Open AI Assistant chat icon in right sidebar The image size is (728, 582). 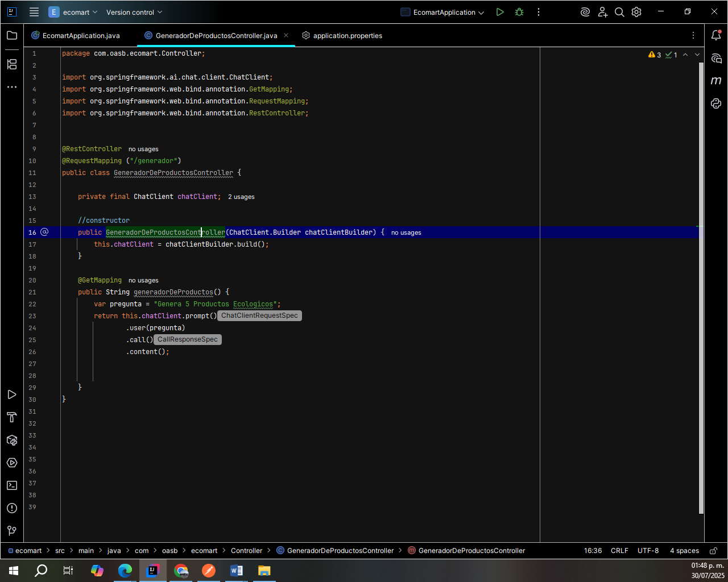pos(717,59)
